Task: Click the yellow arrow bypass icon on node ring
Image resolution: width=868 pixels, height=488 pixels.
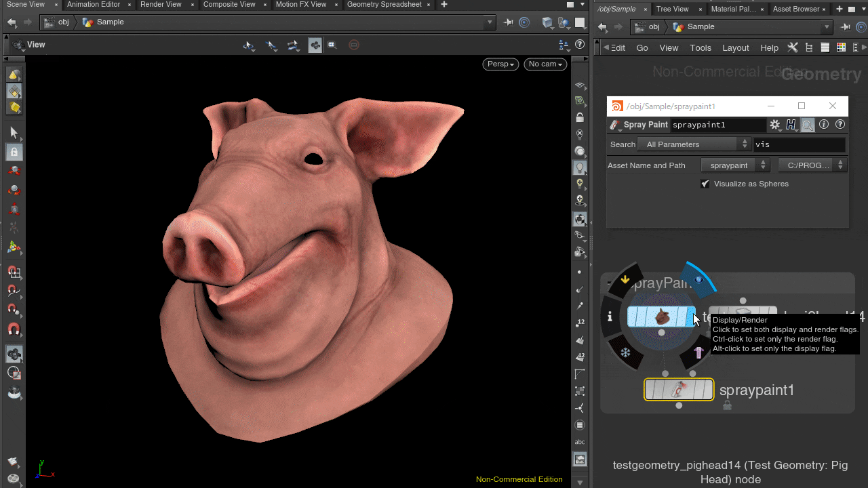Action: pos(625,279)
